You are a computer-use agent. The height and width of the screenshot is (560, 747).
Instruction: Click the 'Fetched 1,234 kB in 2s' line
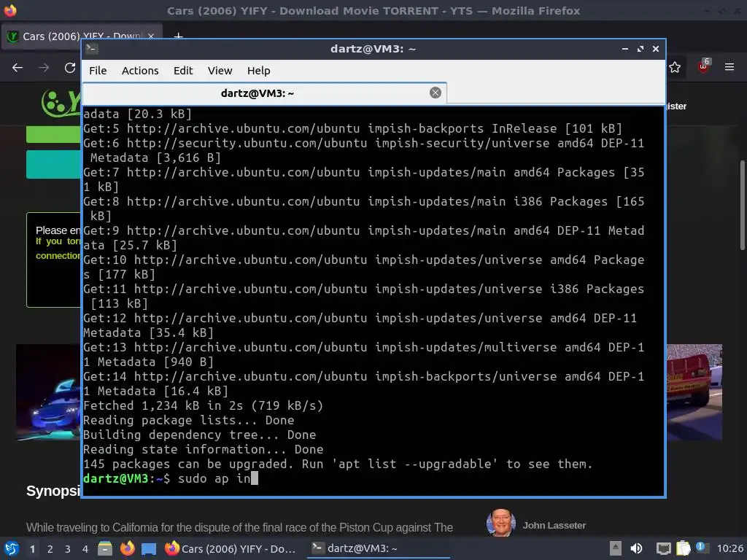tap(204, 405)
